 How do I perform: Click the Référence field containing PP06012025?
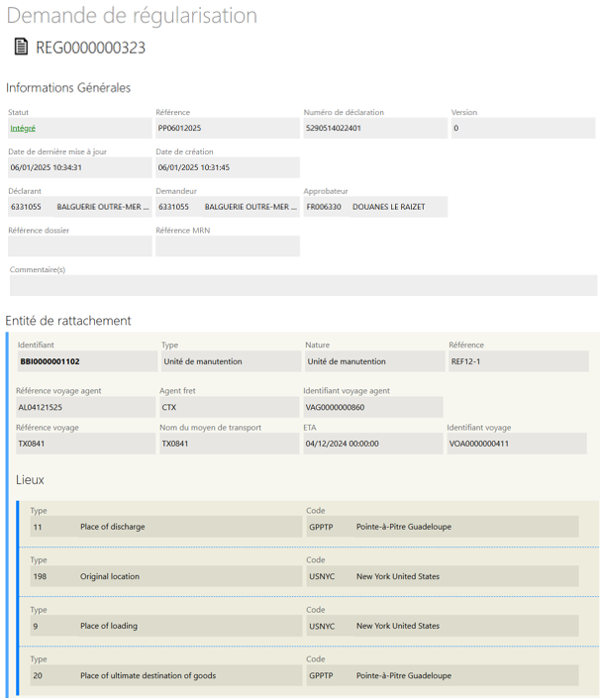tap(226, 128)
